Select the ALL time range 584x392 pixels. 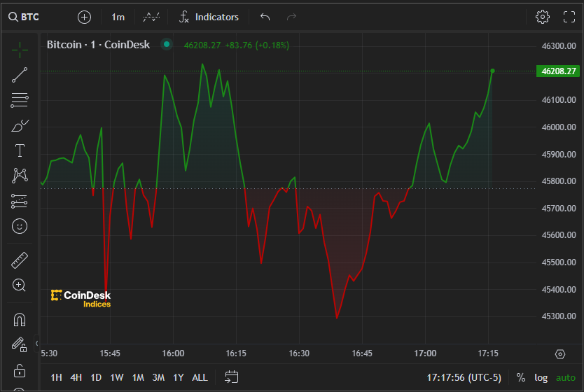pos(200,377)
